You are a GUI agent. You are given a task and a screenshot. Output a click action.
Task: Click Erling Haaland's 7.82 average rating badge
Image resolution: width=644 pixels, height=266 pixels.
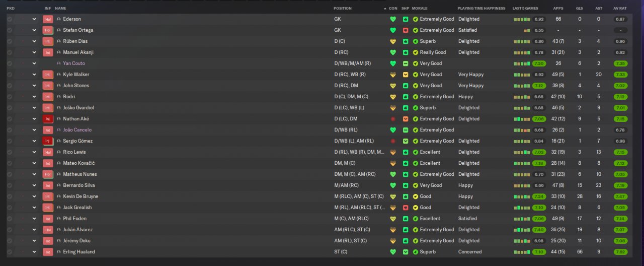point(620,252)
